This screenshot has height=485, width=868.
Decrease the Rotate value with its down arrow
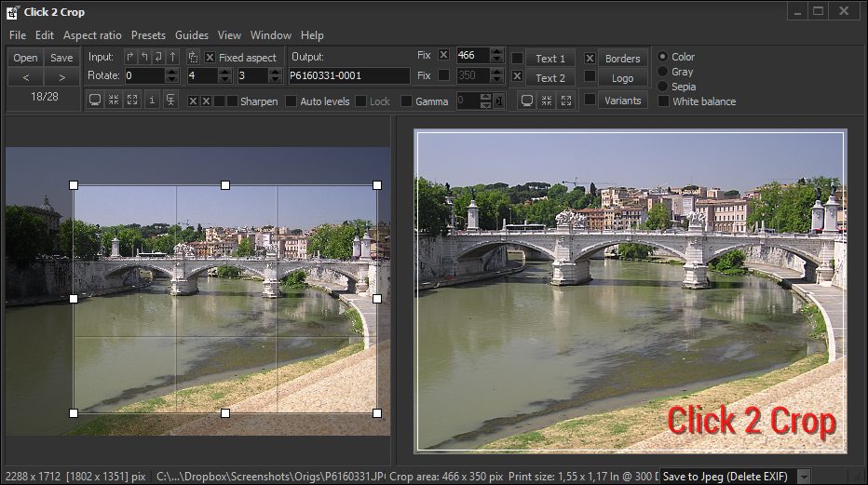pos(172,80)
